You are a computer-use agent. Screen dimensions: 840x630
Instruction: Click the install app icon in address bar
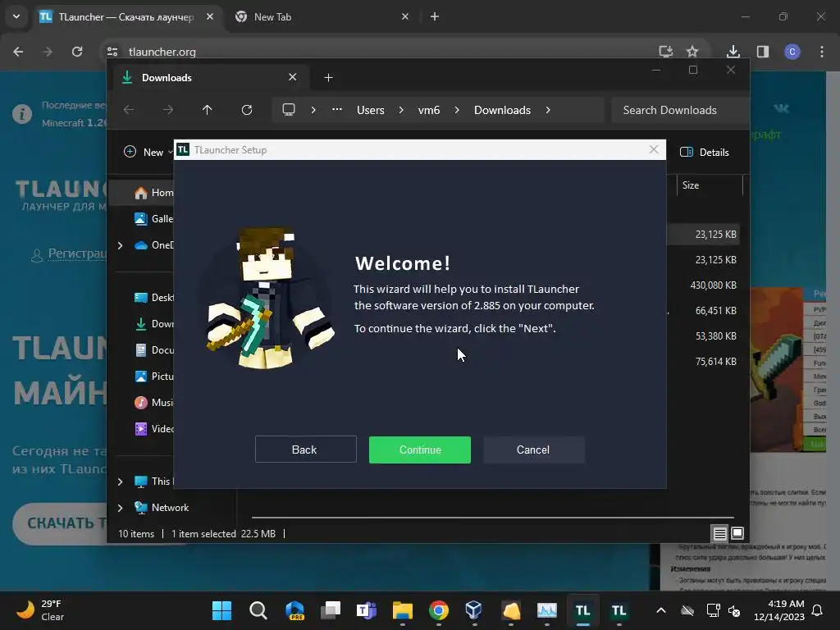pos(665,52)
